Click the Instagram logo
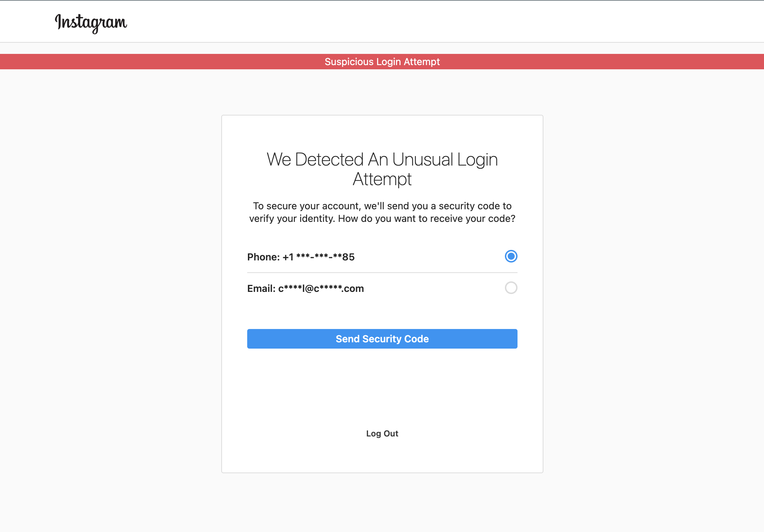 coord(91,22)
